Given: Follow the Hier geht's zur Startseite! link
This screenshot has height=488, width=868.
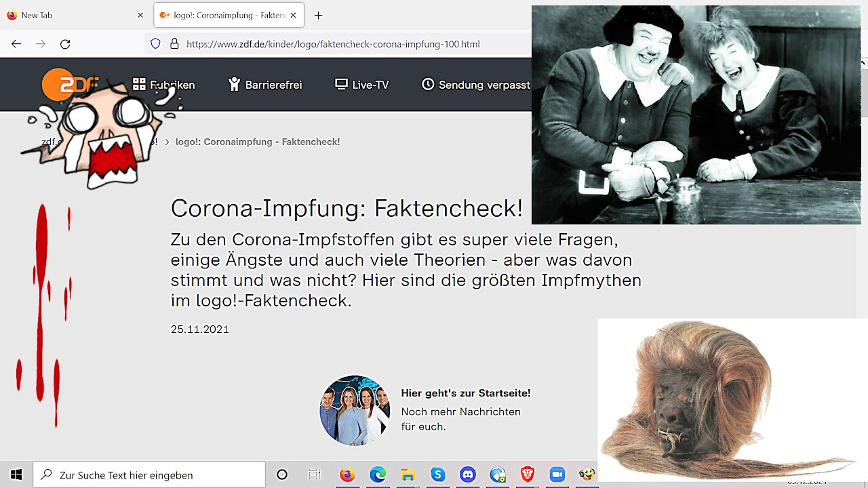Looking at the screenshot, I should [x=466, y=393].
